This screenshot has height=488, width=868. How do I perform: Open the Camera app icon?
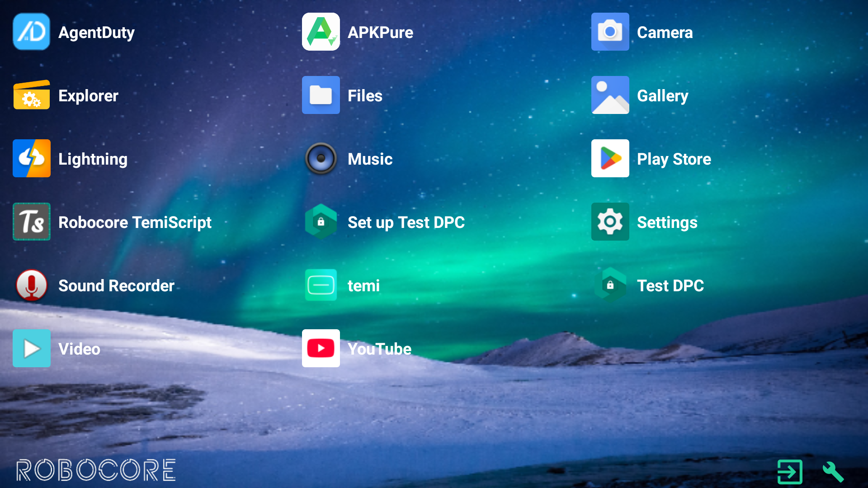click(x=610, y=32)
